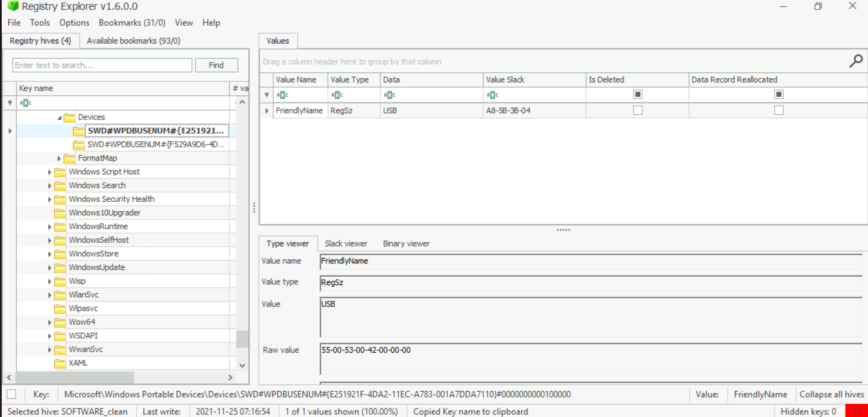This screenshot has width=868, height=417.
Task: Click the magnifier search icon in Values panel
Action: [x=856, y=61]
